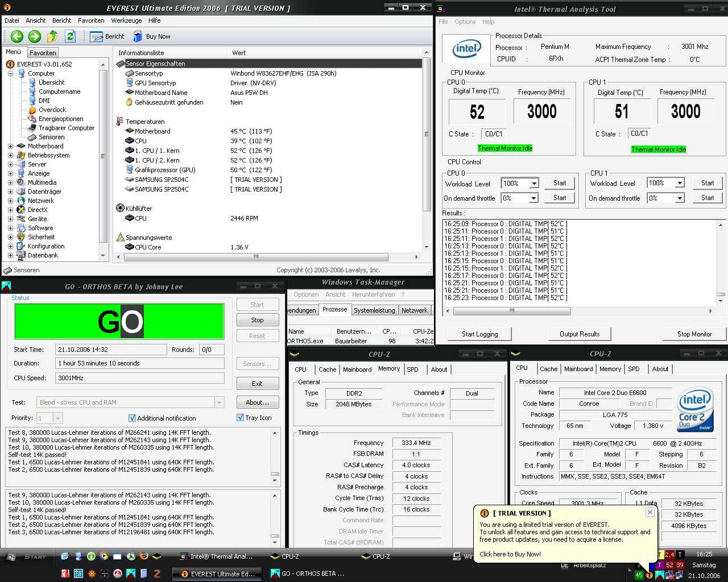Screen dimensions: 728x582
Task: Click the Stop button in ORTHOS
Action: click(258, 320)
